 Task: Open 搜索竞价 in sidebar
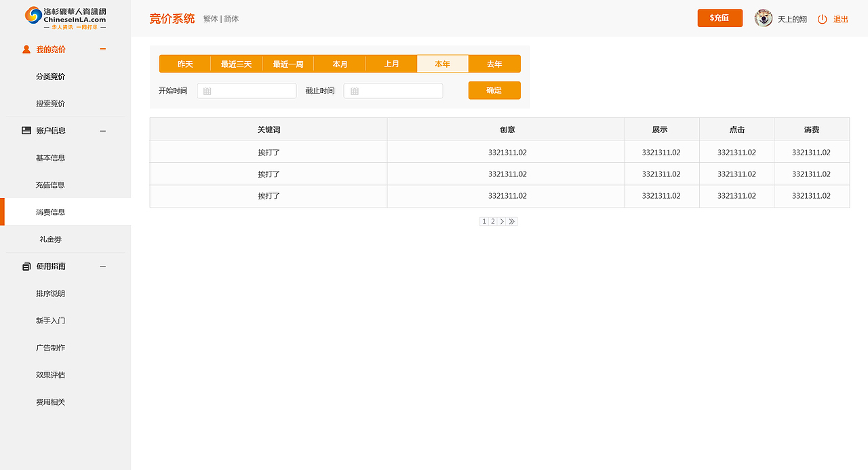pyautogui.click(x=51, y=104)
